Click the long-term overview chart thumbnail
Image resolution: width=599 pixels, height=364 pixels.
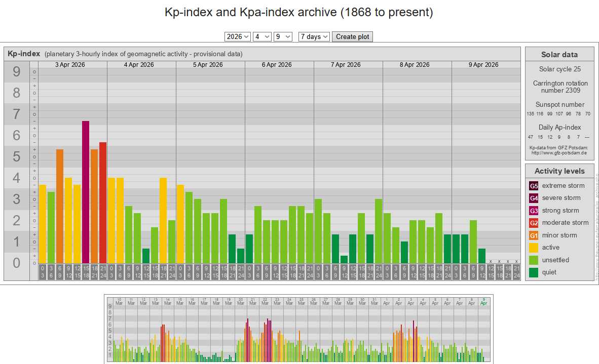pos(298,329)
